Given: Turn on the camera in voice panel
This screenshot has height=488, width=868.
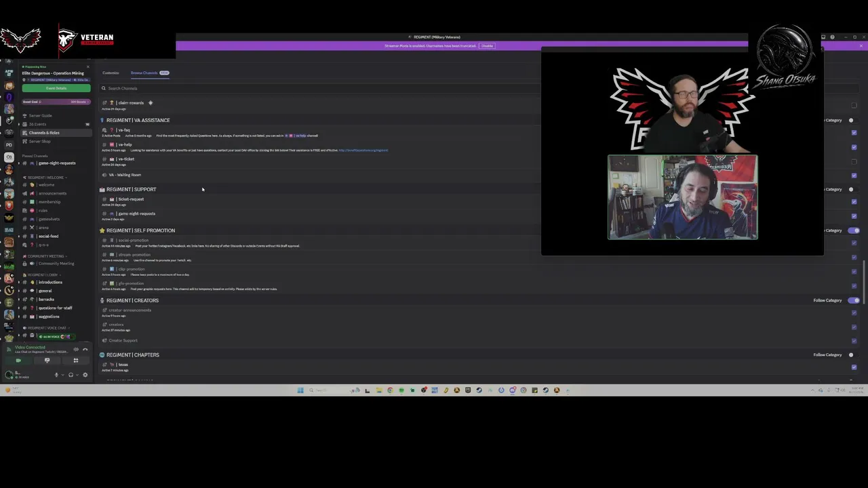Looking at the screenshot, I should pos(18,361).
